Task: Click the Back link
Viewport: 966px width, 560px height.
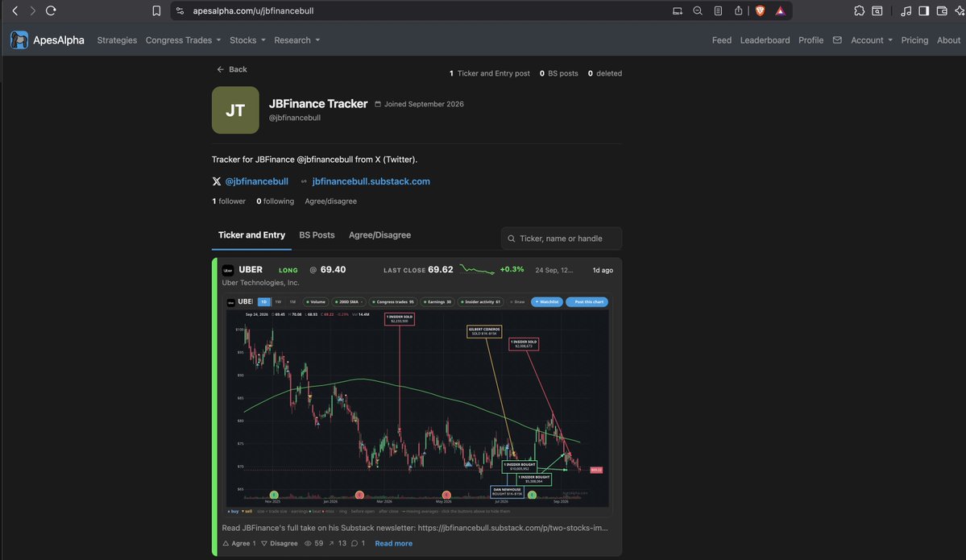Action: (232, 69)
